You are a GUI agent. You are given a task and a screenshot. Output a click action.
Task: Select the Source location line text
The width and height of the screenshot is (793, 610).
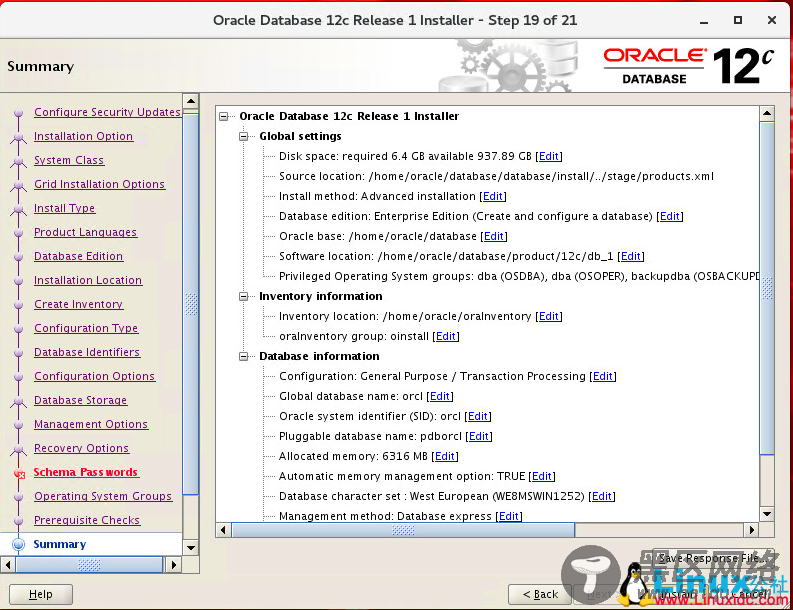[496, 177]
